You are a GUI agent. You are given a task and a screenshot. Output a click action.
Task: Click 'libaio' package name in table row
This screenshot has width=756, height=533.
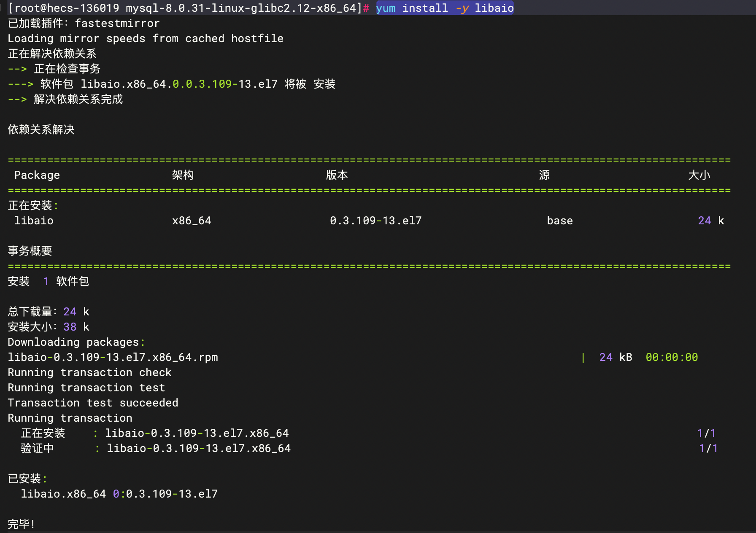[34, 221]
